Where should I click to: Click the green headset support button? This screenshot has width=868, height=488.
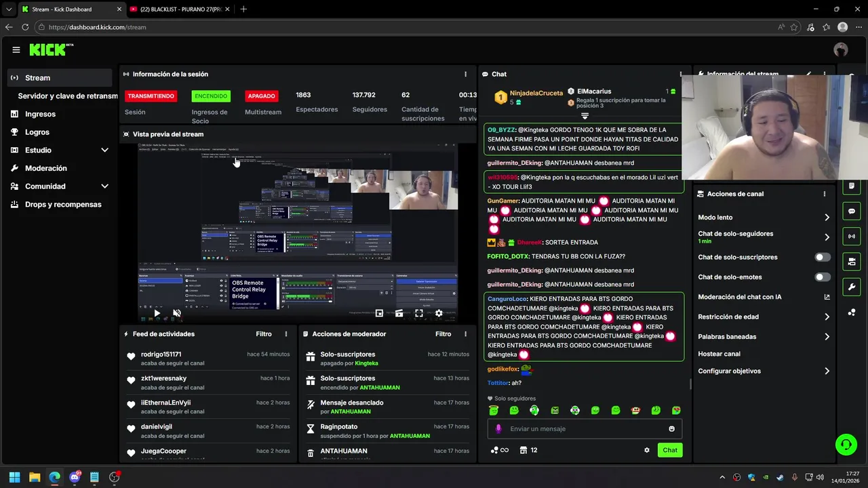click(846, 445)
